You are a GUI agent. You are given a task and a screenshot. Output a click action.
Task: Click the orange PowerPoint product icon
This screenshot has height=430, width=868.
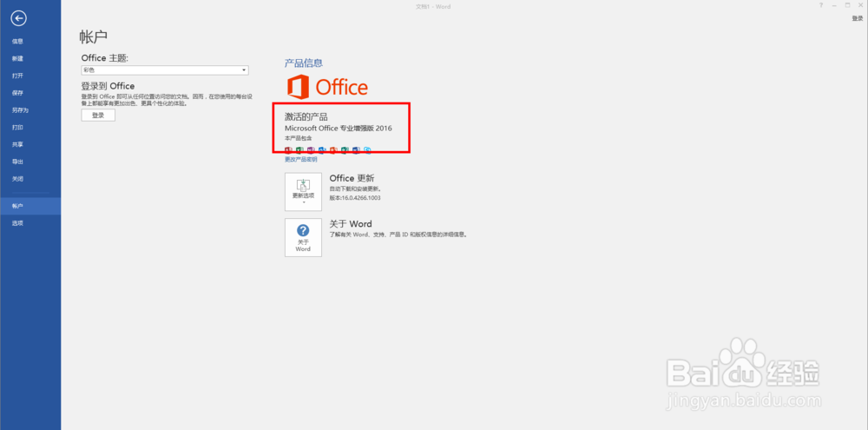pyautogui.click(x=333, y=150)
